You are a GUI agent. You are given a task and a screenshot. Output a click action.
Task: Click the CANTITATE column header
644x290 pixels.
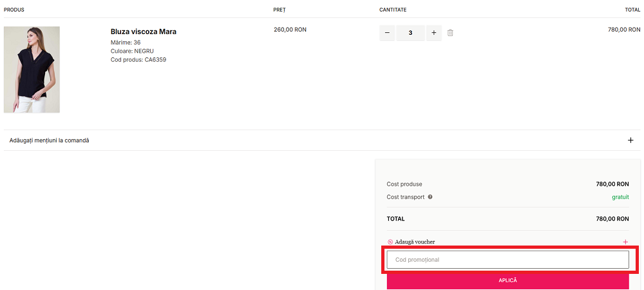pyautogui.click(x=393, y=10)
